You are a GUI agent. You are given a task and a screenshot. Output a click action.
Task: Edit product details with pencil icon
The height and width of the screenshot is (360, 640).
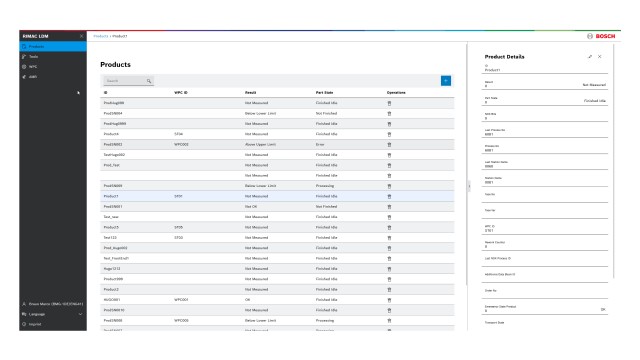pyautogui.click(x=590, y=57)
